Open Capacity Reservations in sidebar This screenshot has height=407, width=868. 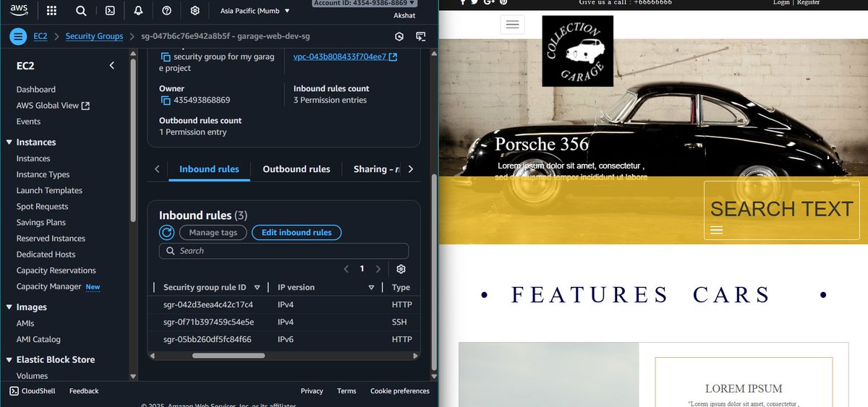(x=56, y=270)
